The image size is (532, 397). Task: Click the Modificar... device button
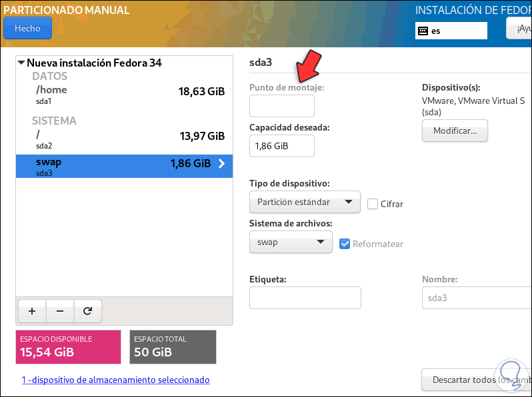pyautogui.click(x=455, y=131)
